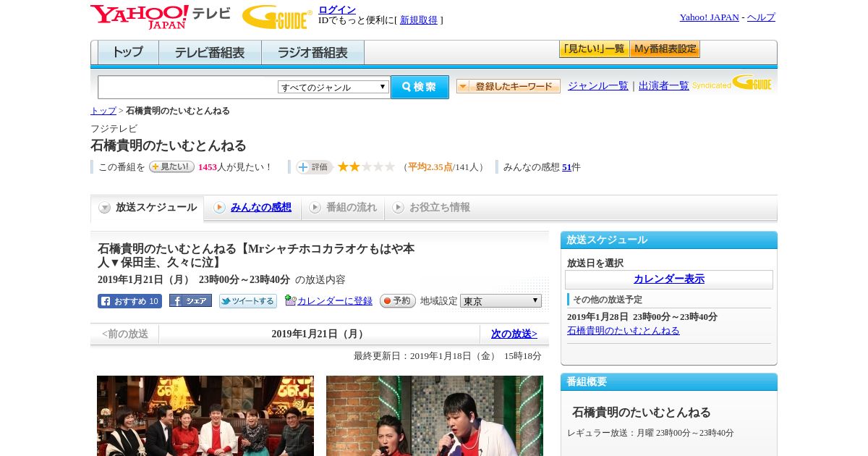Open the 地域設定 東京 dropdown
Viewport: 868px width, 456px height.
click(x=501, y=300)
